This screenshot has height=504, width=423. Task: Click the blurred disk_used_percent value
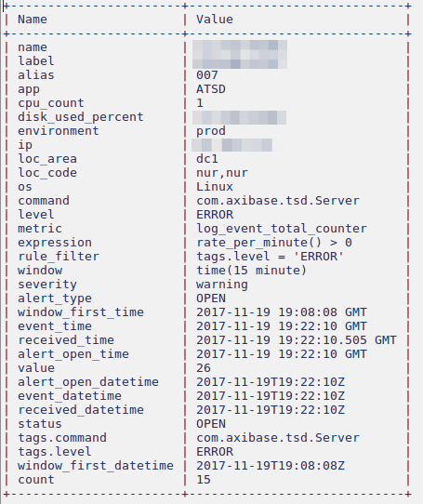click(240, 117)
